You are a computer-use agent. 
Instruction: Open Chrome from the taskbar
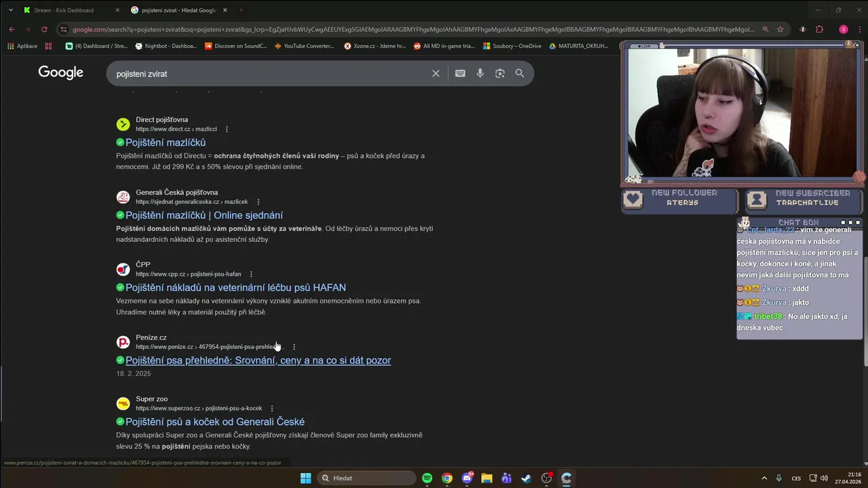(x=447, y=478)
